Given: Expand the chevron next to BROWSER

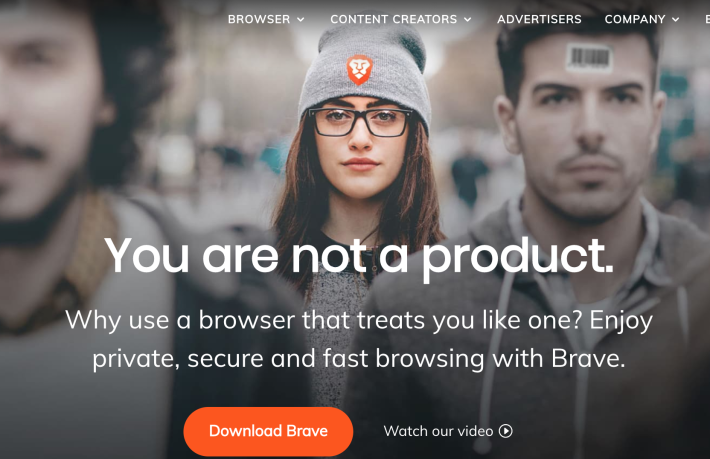Looking at the screenshot, I should pyautogui.click(x=301, y=19).
